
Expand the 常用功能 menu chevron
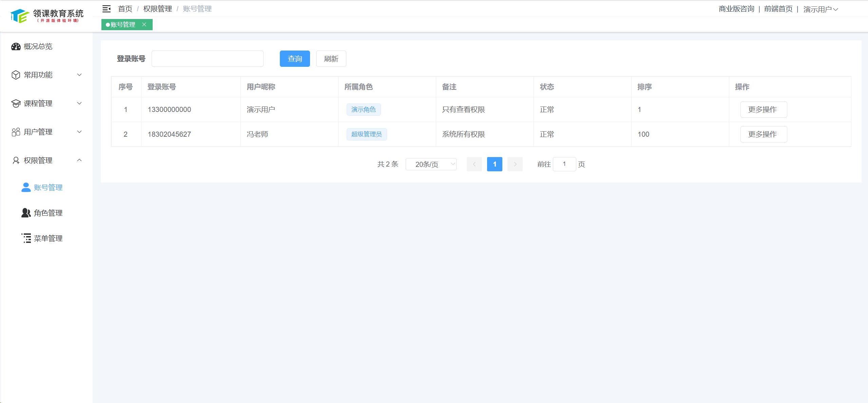coord(79,75)
